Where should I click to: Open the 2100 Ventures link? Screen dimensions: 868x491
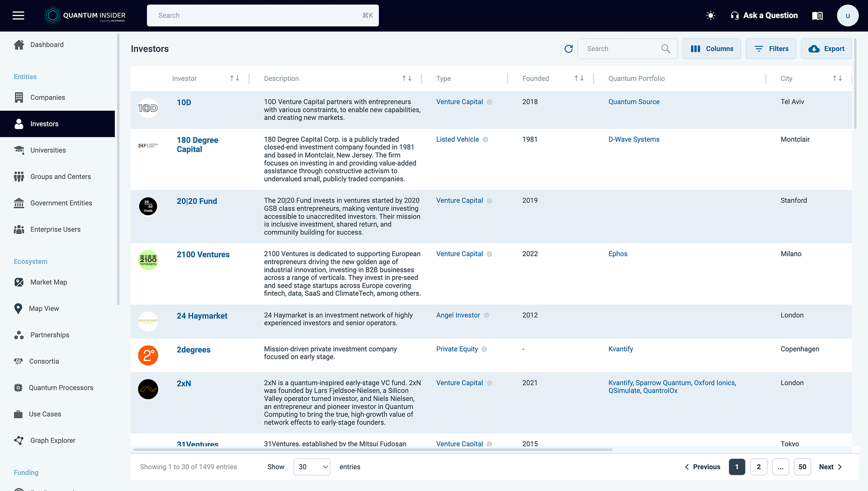(203, 255)
